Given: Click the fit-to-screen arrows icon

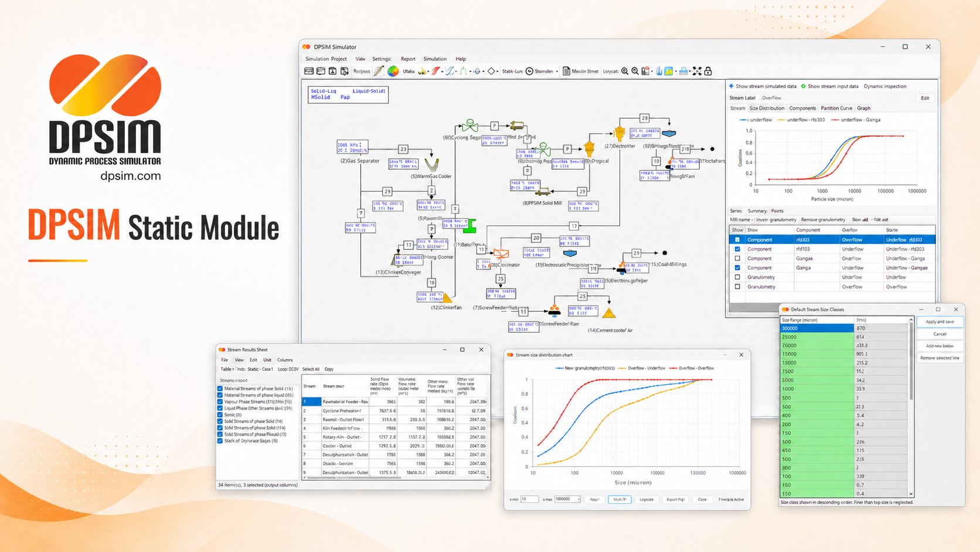Looking at the screenshot, I should [697, 71].
